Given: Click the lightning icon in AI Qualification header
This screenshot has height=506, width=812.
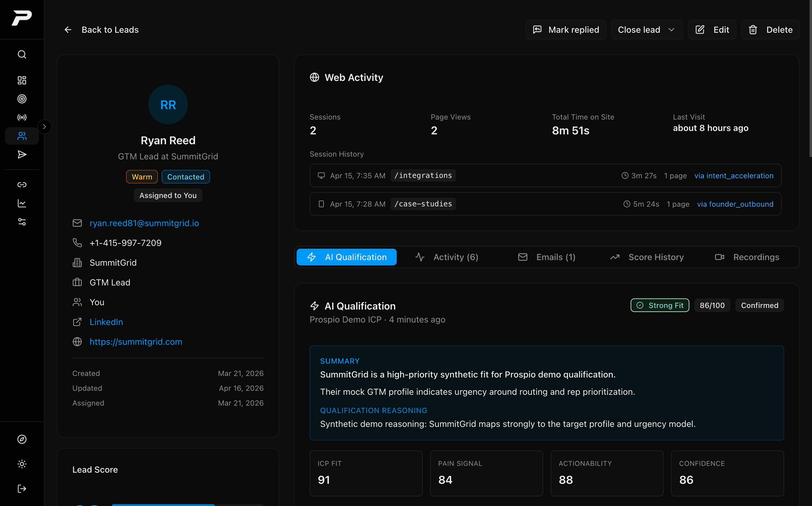Looking at the screenshot, I should [x=314, y=306].
